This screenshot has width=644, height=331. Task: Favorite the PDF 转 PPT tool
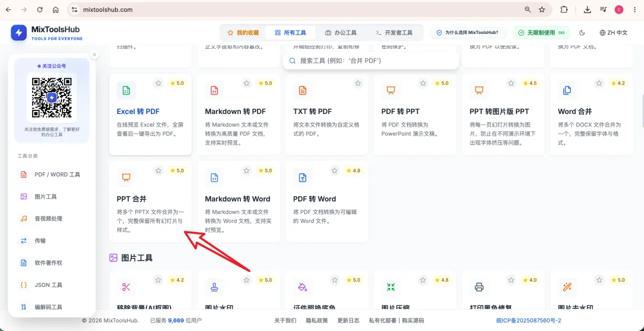(x=423, y=83)
